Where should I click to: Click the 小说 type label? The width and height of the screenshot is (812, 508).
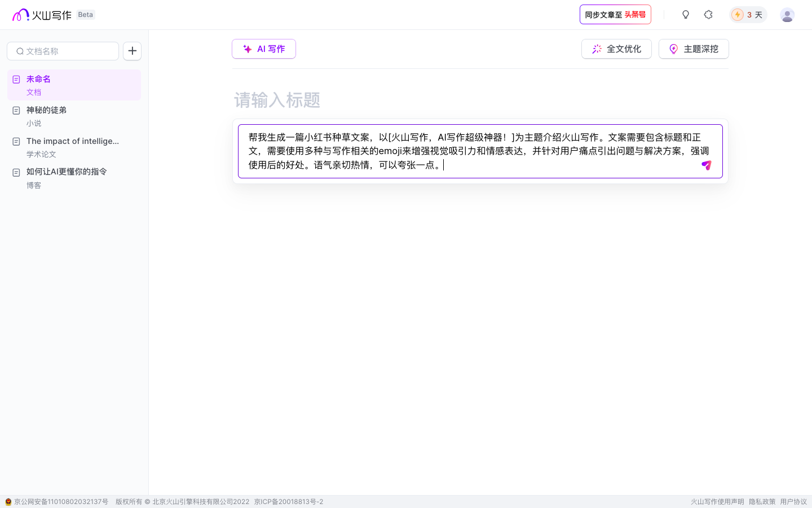[34, 124]
